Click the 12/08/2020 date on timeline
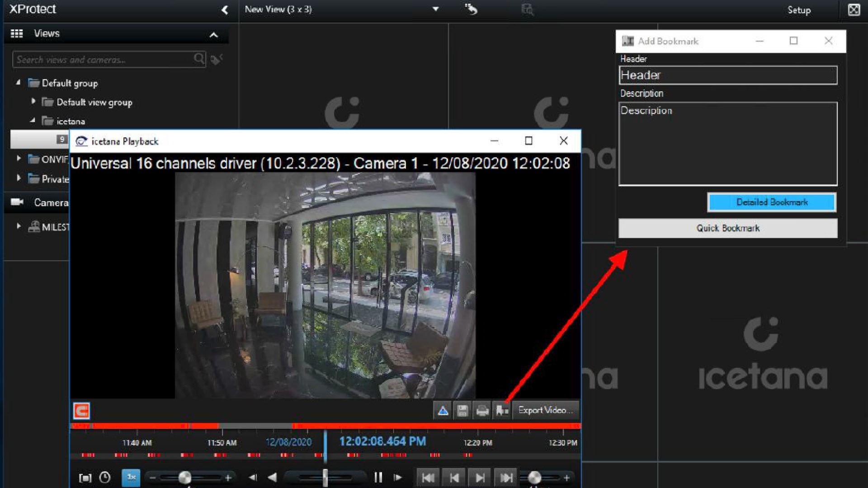868x488 pixels. pos(288,442)
